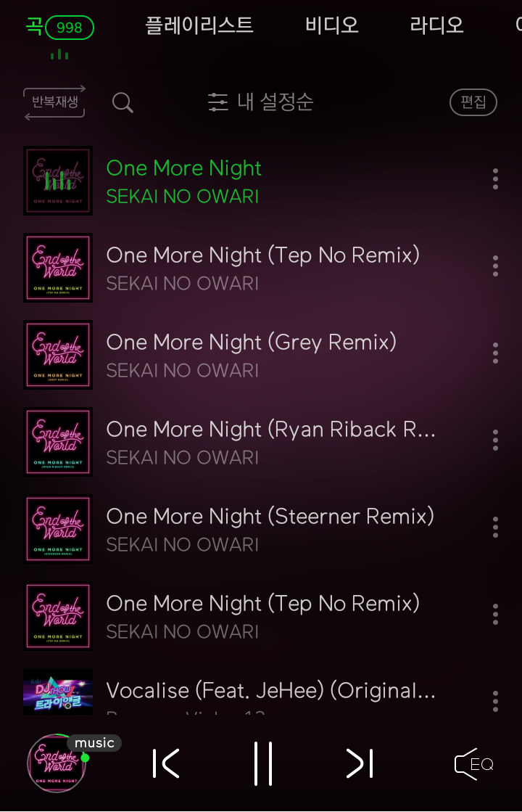Screen dimensions: 522x812
Task: Open more options for Grey Remix track
Action: point(495,353)
